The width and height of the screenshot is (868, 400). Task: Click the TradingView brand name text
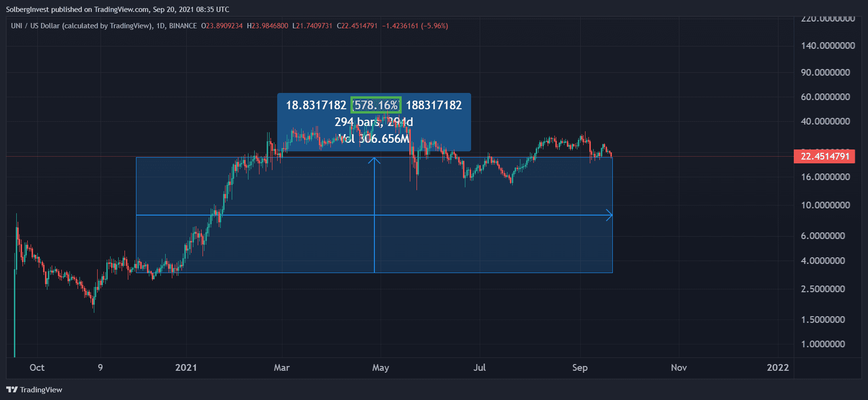[41, 389]
